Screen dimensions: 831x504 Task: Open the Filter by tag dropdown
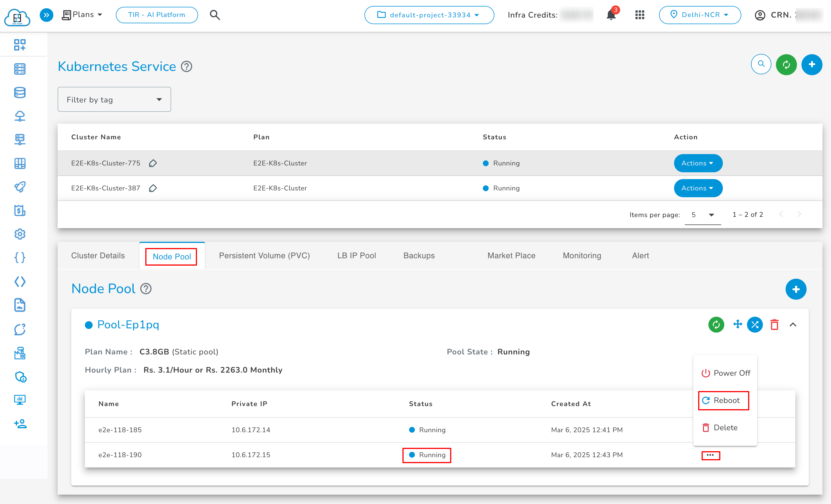tap(114, 99)
